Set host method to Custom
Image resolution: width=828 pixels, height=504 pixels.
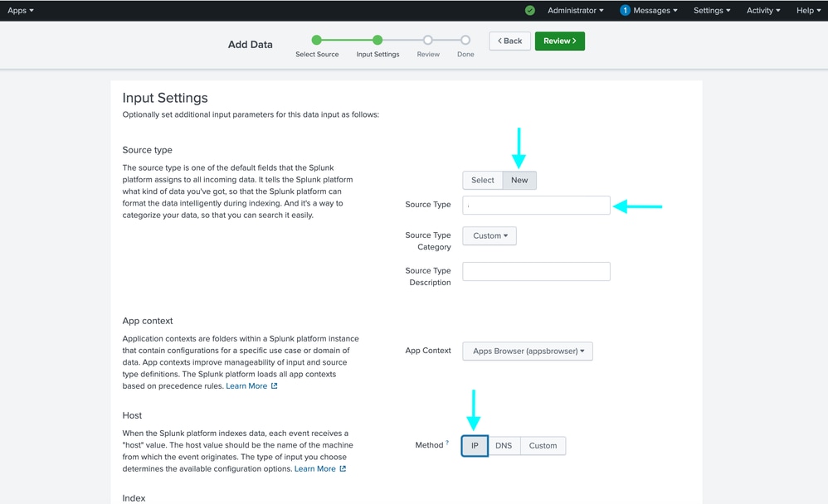(x=543, y=446)
